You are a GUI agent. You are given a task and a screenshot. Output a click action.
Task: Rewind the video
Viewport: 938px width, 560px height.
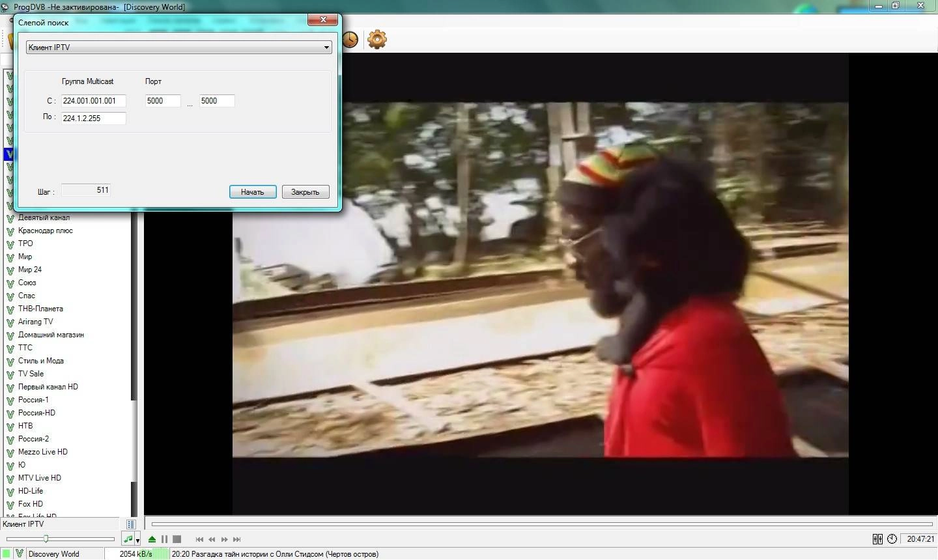[212, 539]
